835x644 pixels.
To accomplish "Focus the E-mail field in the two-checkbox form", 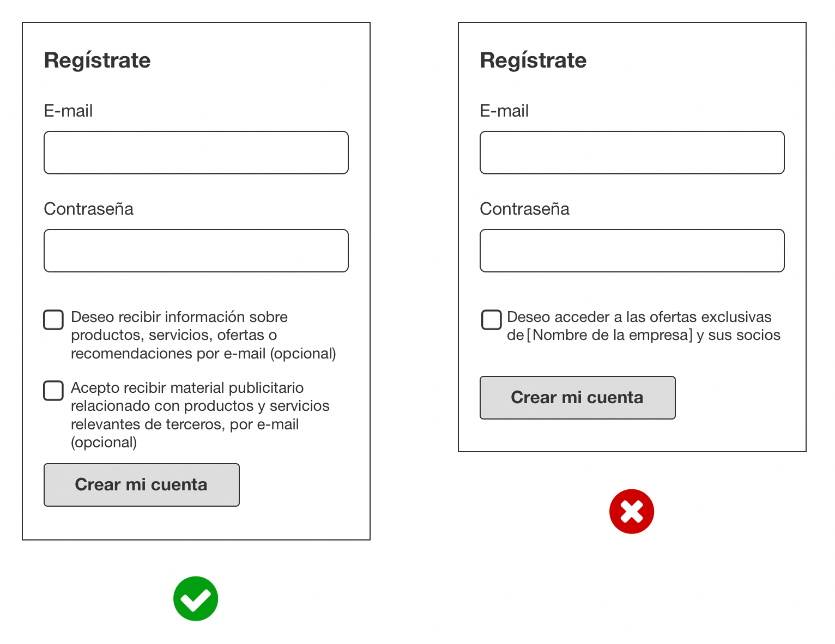I will [196, 153].
